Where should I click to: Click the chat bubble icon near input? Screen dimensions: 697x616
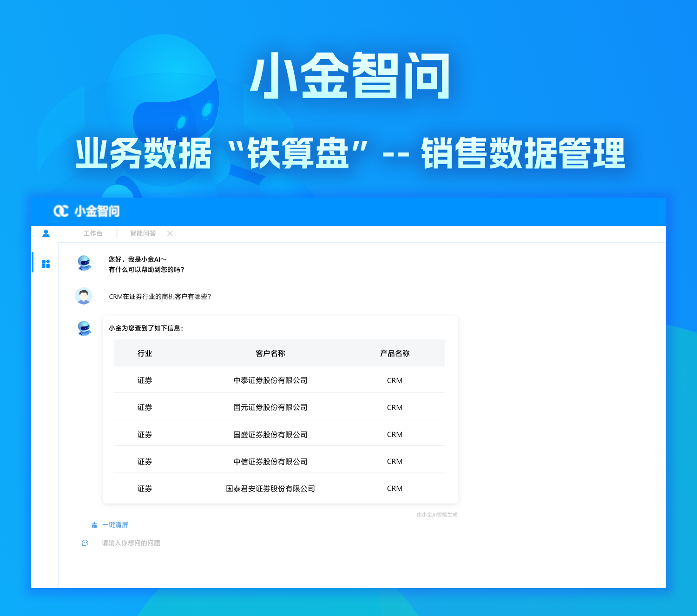tap(85, 543)
